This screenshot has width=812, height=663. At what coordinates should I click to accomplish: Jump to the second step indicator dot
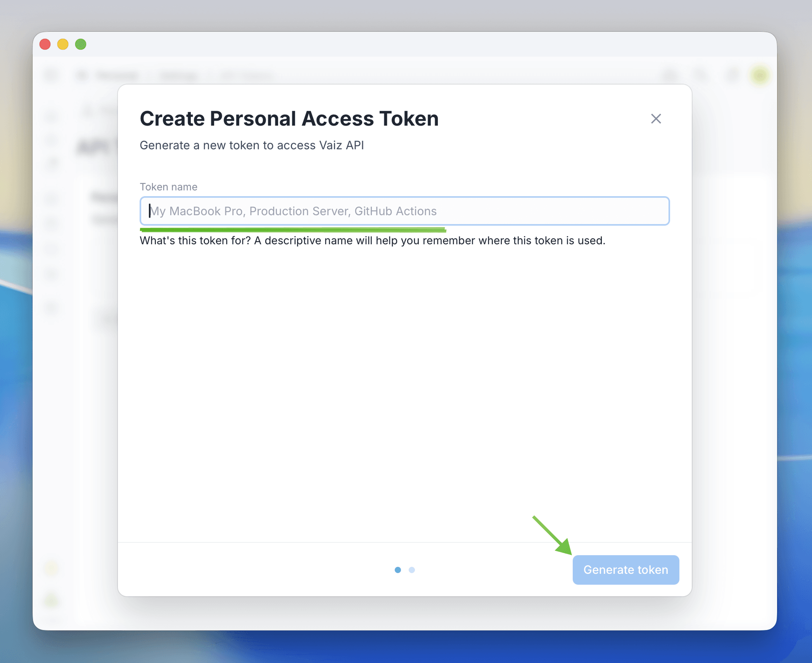(x=412, y=570)
